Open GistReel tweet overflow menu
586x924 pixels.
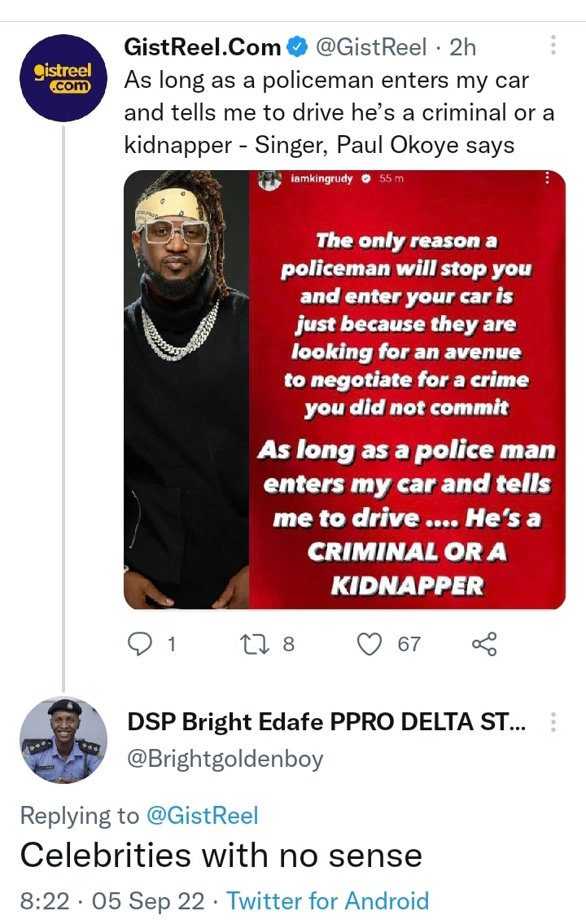tap(553, 46)
